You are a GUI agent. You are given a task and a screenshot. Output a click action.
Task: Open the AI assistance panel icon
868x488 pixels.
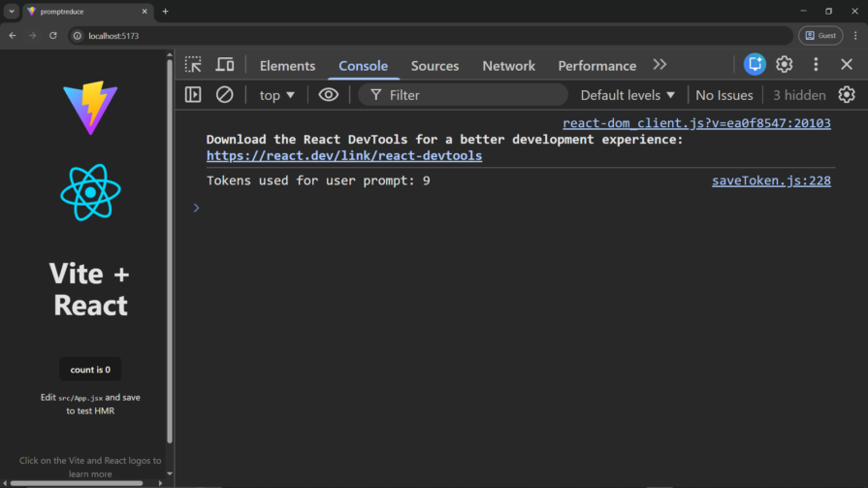click(x=755, y=65)
